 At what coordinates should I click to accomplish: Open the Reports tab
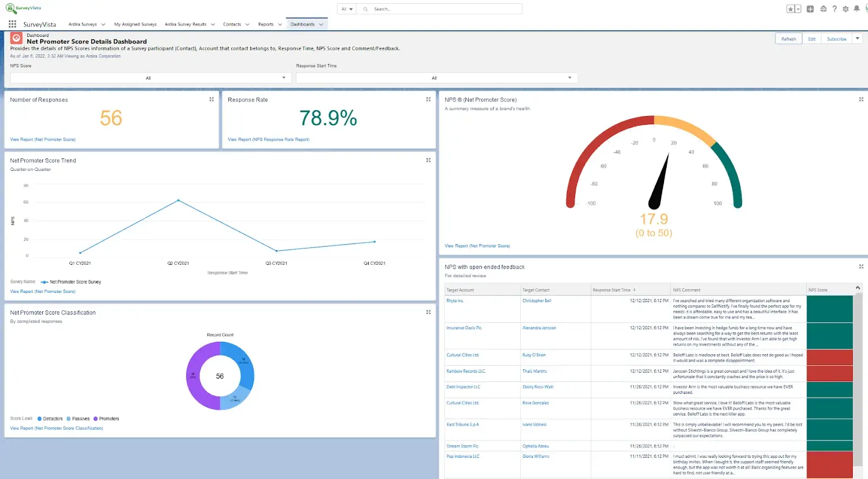point(266,24)
